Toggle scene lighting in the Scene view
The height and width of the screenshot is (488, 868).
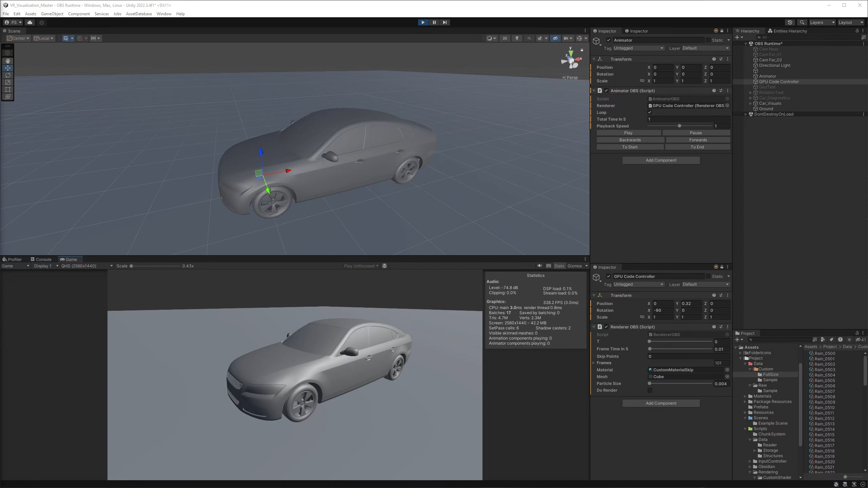pos(517,38)
